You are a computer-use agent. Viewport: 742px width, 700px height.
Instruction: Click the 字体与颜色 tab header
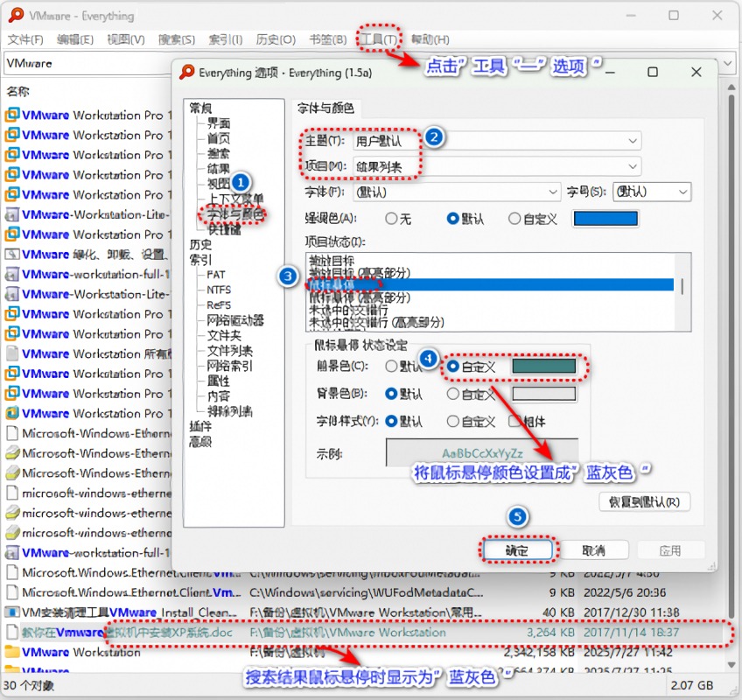(325, 108)
